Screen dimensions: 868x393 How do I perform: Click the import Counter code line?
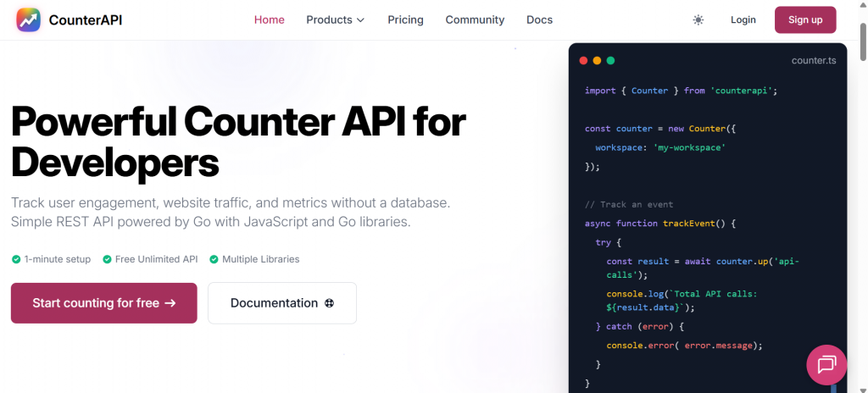point(682,91)
